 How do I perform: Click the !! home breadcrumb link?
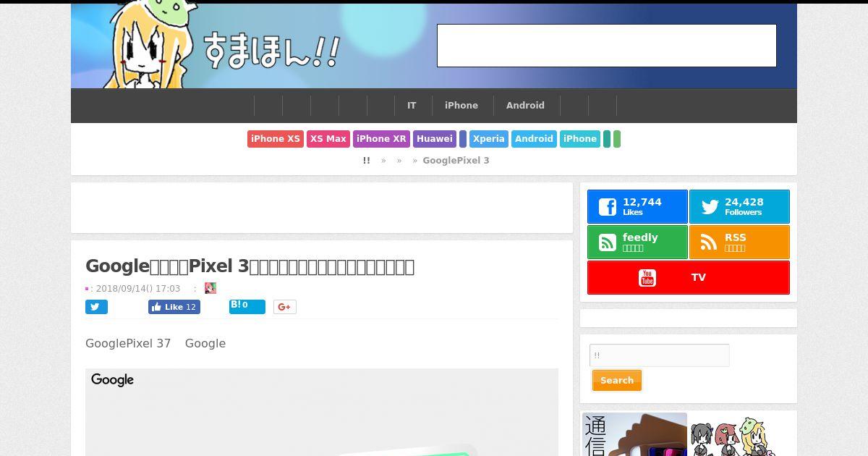click(x=367, y=161)
